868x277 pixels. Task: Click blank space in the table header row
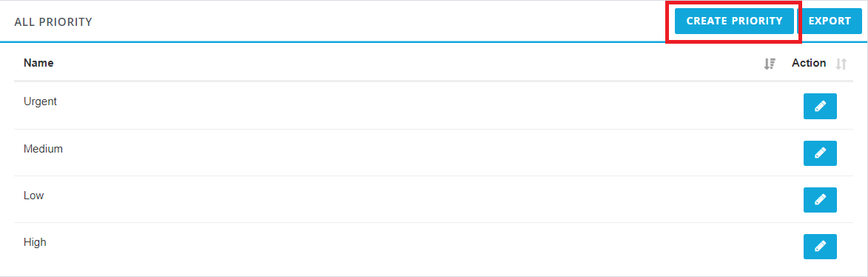tap(410, 63)
